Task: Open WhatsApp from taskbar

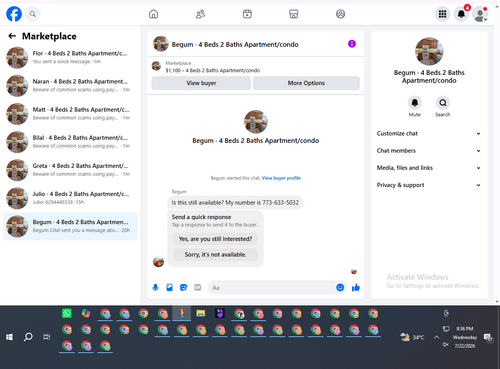Action: tap(67, 313)
